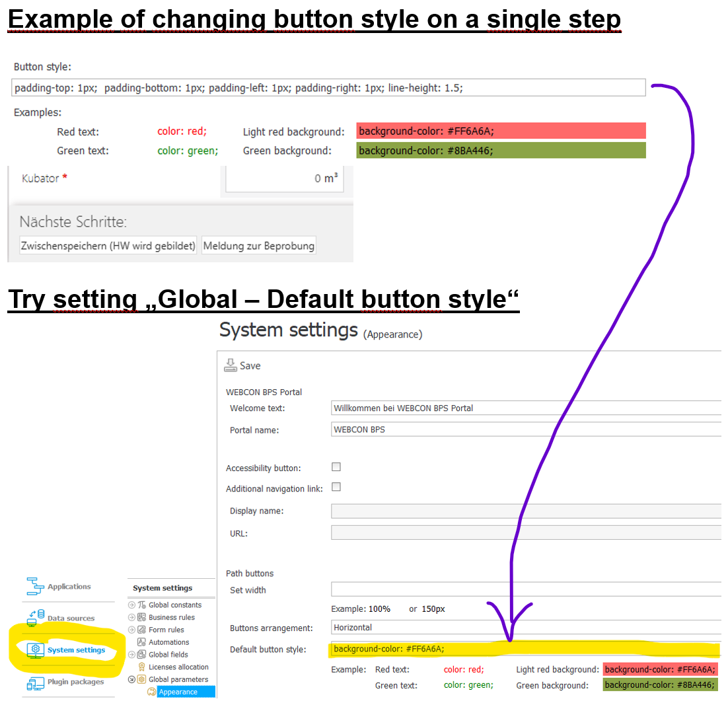Open the Data sources section icon

35,618
